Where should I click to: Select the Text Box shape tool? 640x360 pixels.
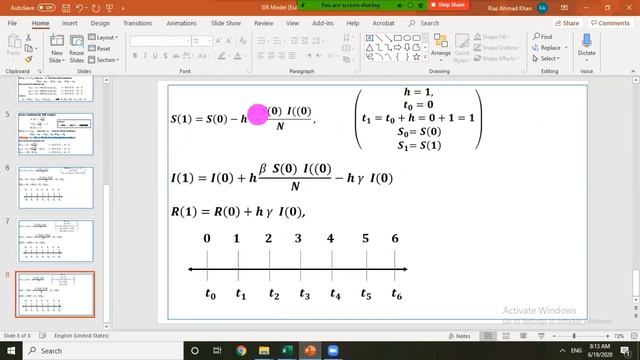[x=369, y=38]
